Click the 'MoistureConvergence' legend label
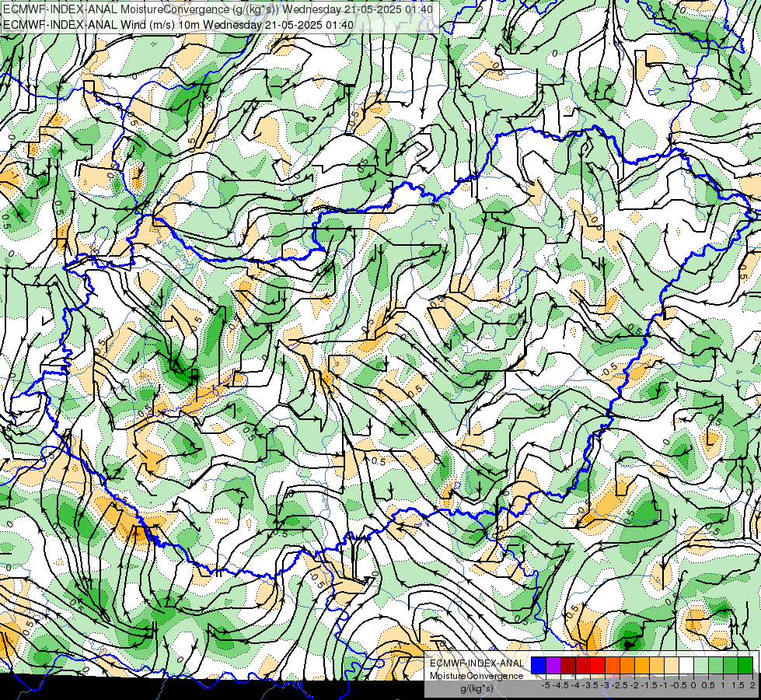Image resolution: width=761 pixels, height=700 pixels. pyautogui.click(x=476, y=676)
